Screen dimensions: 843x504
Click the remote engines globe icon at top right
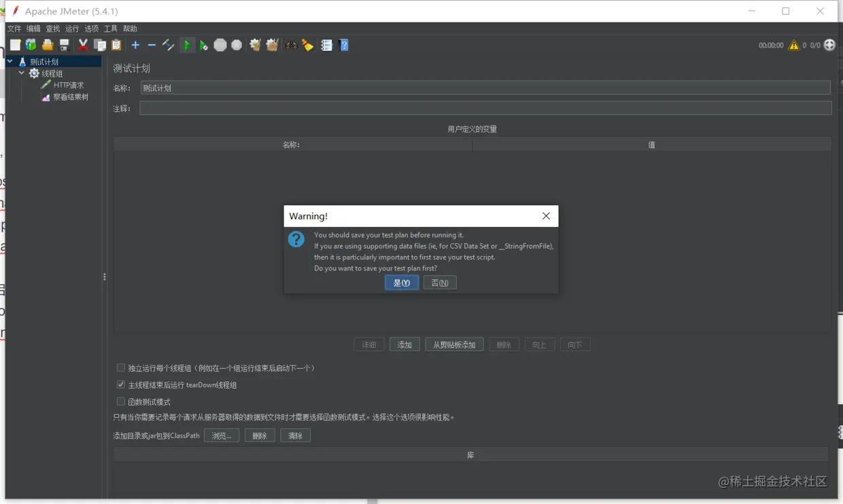pos(829,45)
